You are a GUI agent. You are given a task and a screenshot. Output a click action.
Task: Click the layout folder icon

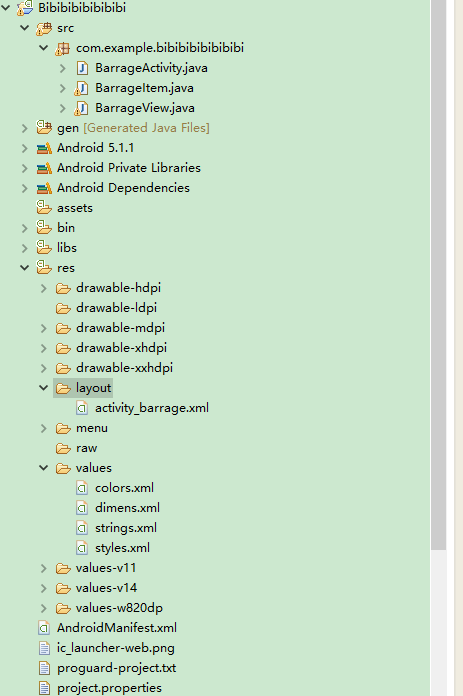63,389
